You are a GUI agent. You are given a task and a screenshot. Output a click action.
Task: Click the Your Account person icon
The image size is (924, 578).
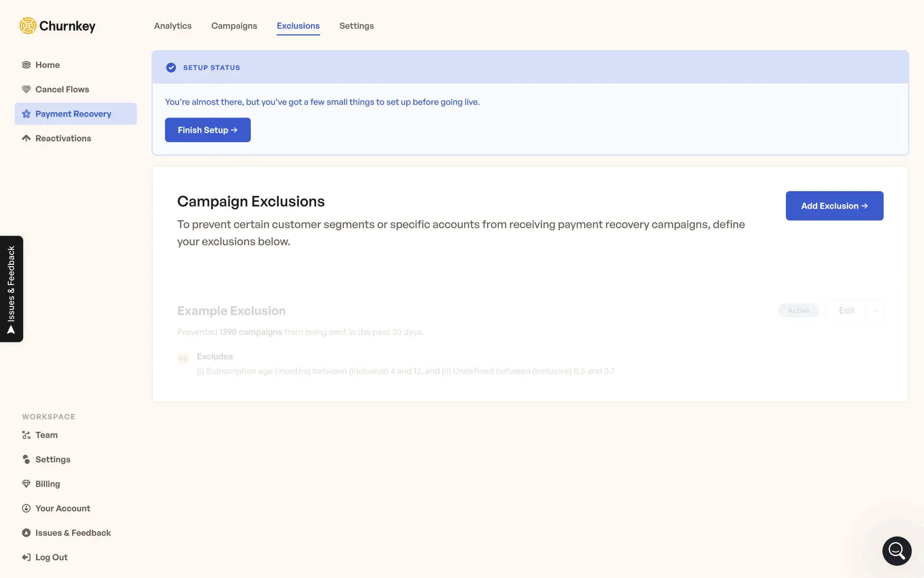pyautogui.click(x=26, y=508)
